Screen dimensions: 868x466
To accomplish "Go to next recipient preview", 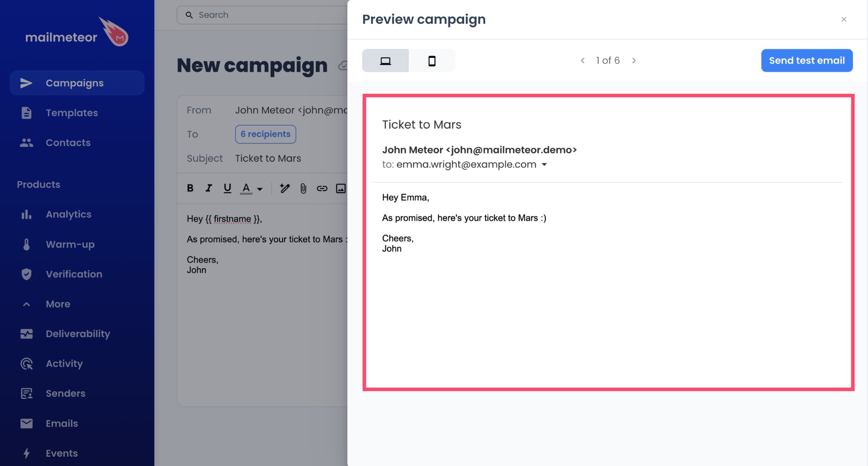I will (634, 60).
